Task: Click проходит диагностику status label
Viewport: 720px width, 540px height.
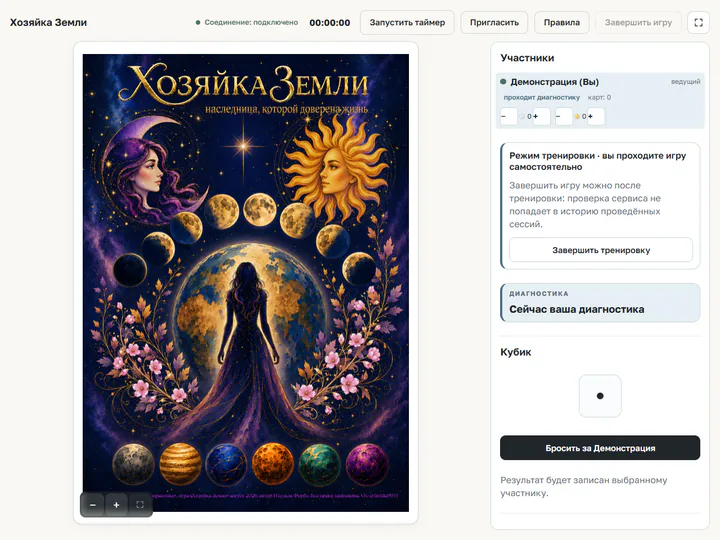Action: (541, 97)
